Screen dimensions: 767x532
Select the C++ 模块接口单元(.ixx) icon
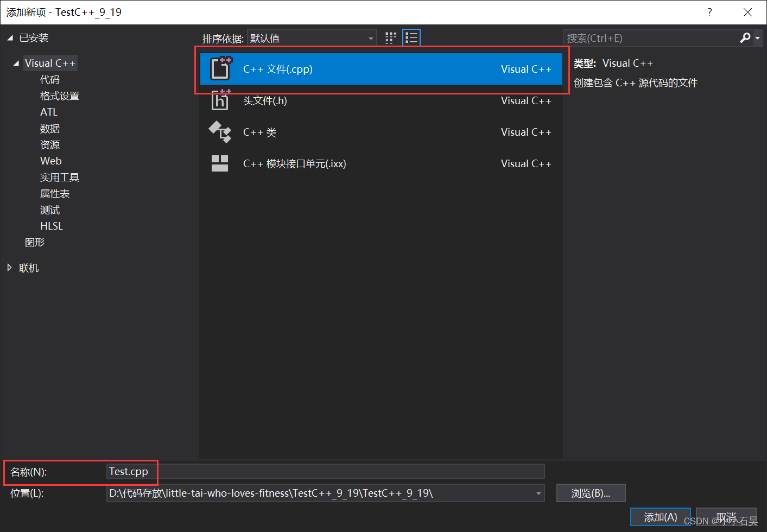tap(220, 163)
